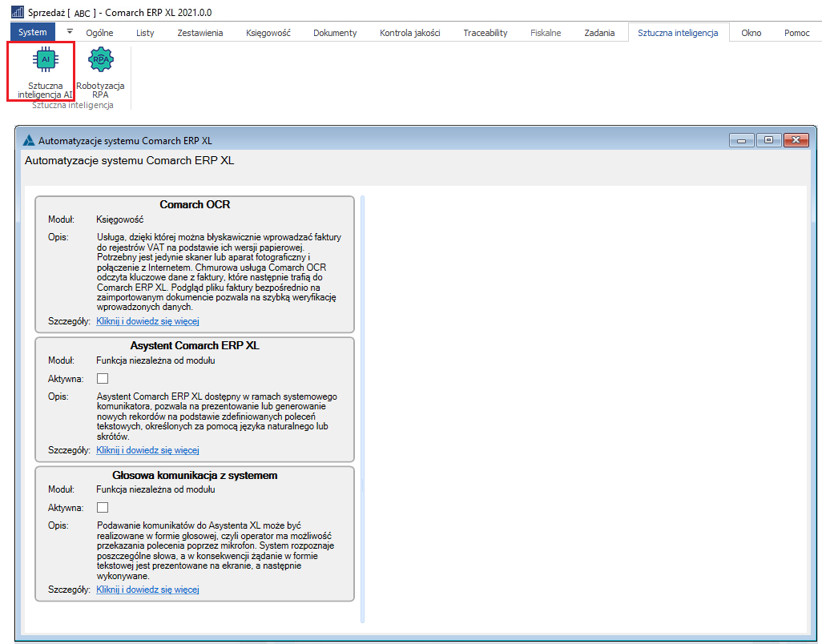
Task: Click the Sztuczna inteligencja ribbon group label
Action: click(73, 105)
